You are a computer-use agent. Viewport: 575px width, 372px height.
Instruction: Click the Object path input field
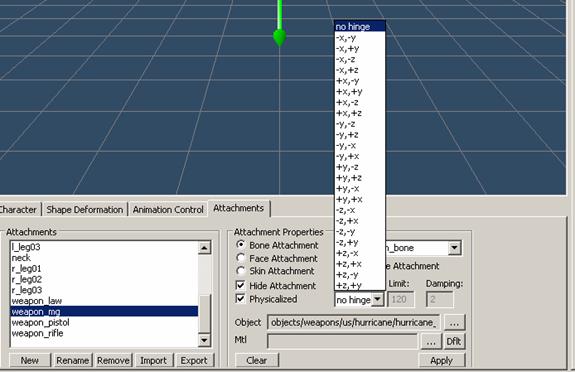(x=354, y=322)
